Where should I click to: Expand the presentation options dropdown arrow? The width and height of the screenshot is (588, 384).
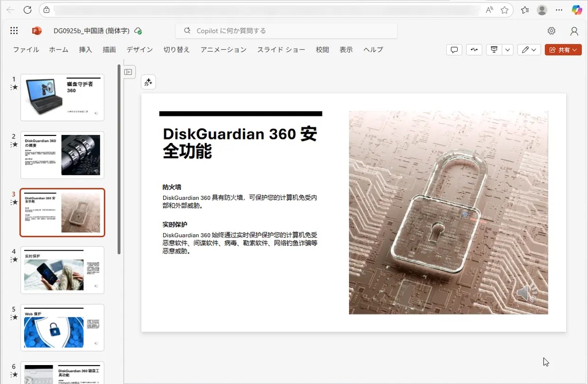click(508, 49)
